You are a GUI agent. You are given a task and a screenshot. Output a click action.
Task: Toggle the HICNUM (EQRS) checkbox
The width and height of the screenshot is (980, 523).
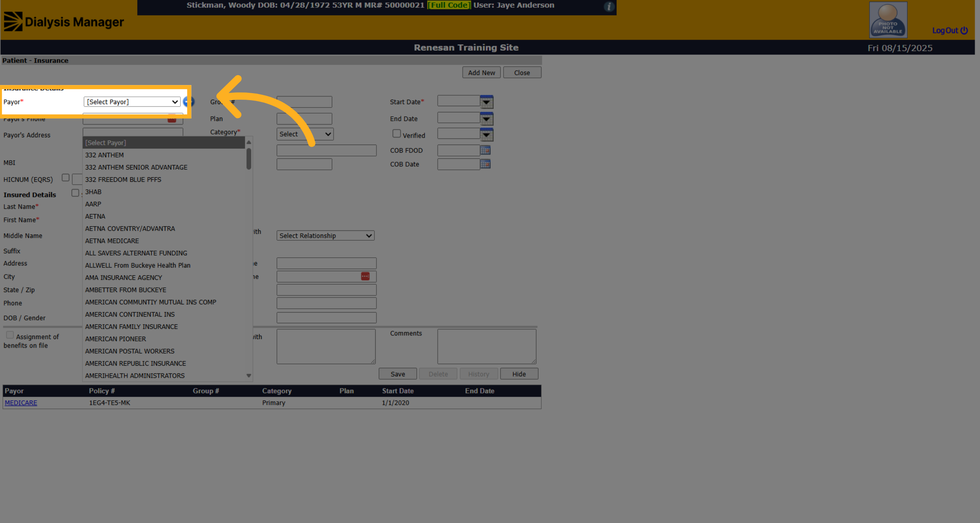click(x=65, y=178)
